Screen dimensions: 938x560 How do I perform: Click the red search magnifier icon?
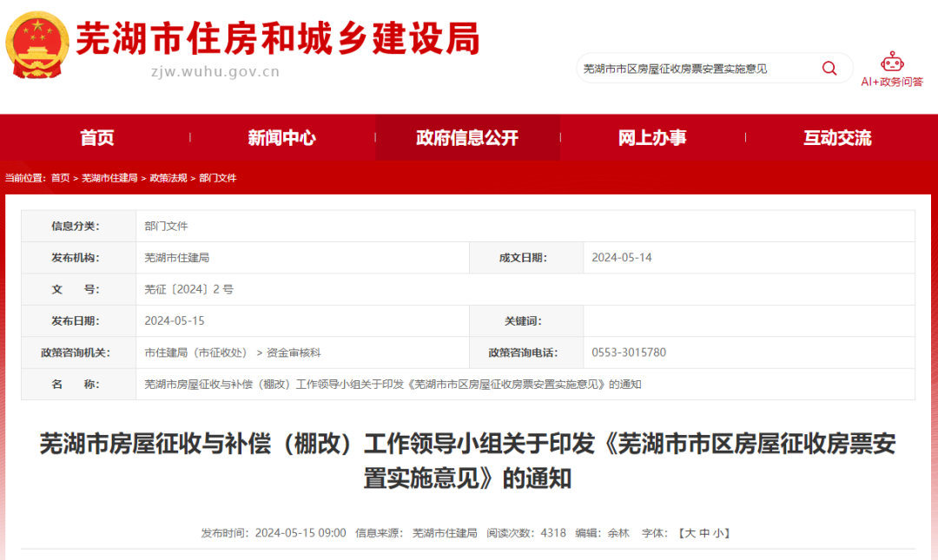pyautogui.click(x=829, y=69)
